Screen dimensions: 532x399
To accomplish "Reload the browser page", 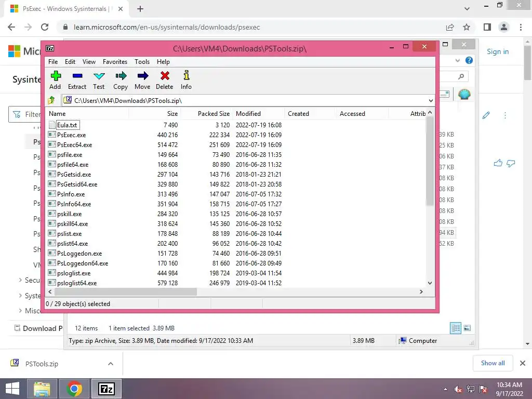I will click(45, 27).
